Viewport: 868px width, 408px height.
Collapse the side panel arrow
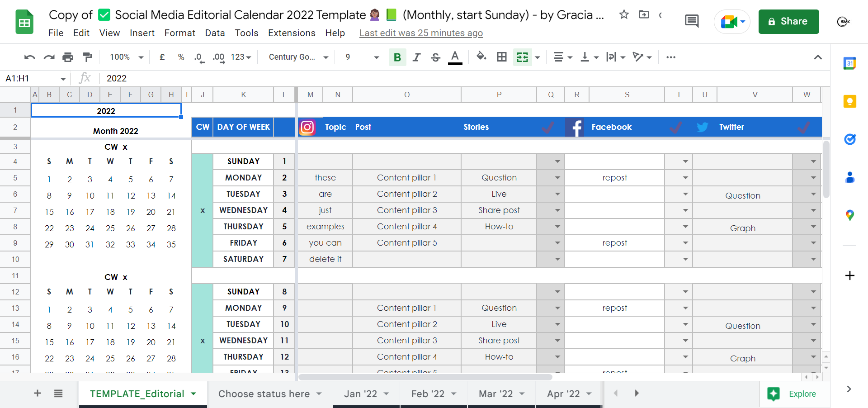click(x=849, y=389)
